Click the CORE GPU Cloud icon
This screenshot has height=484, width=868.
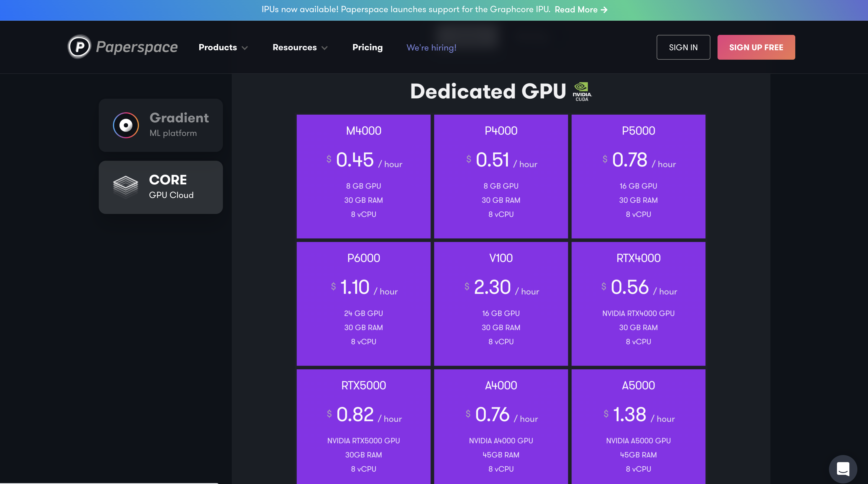pyautogui.click(x=125, y=186)
